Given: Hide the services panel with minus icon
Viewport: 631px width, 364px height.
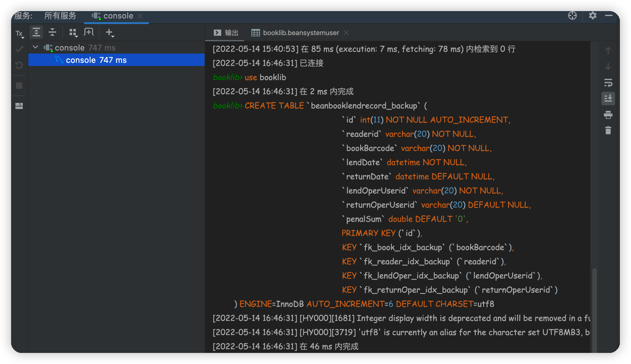Looking at the screenshot, I should pyautogui.click(x=609, y=16).
